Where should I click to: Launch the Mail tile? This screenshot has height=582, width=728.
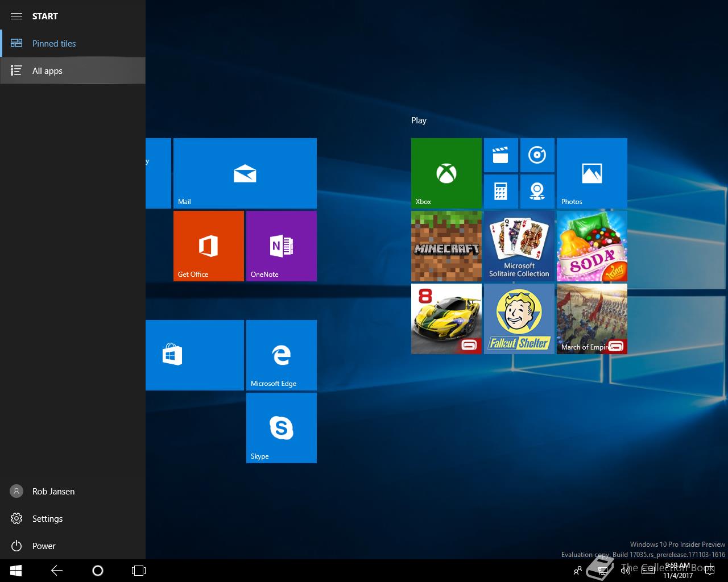pos(245,173)
